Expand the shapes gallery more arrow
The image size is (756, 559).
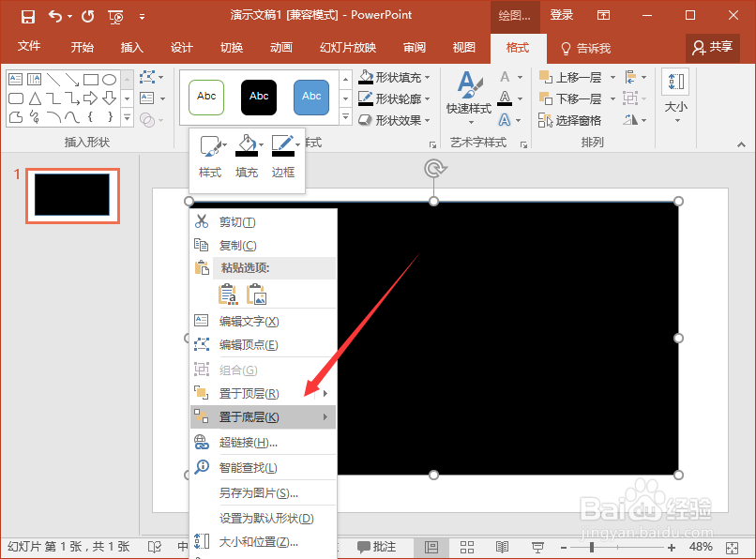point(128,116)
